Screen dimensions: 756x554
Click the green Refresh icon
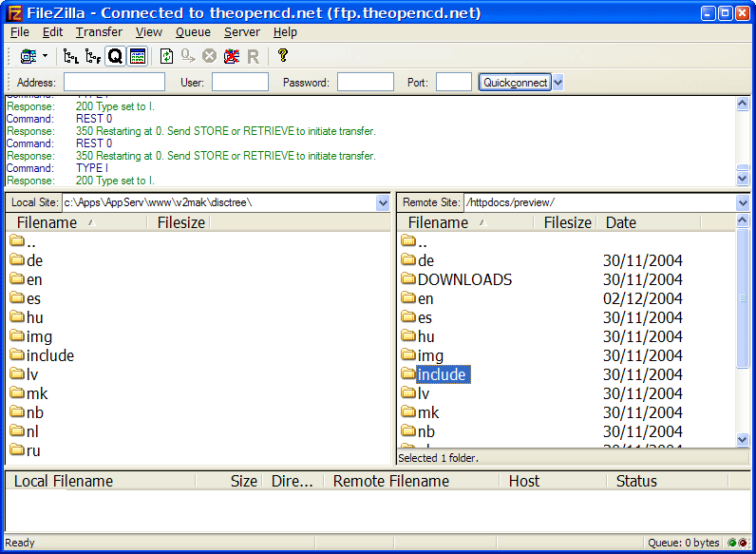pos(166,56)
